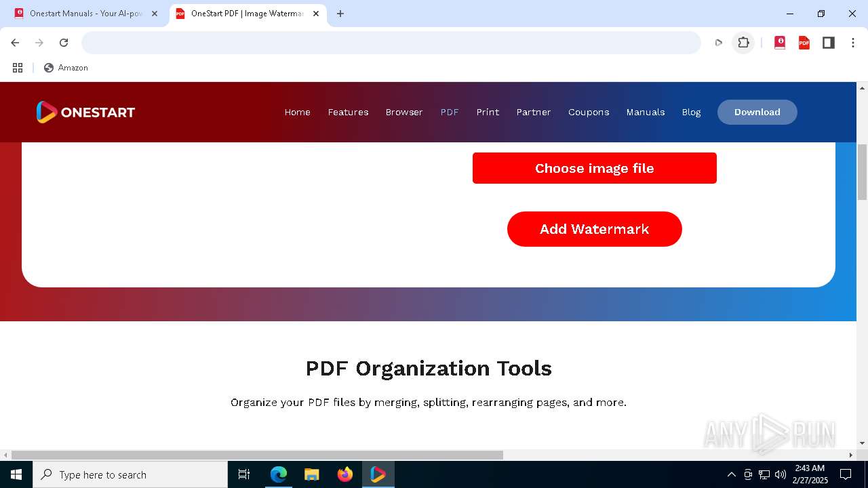Viewport: 868px width, 488px height.
Task: Open the Coupons nav item
Action: click(x=589, y=112)
